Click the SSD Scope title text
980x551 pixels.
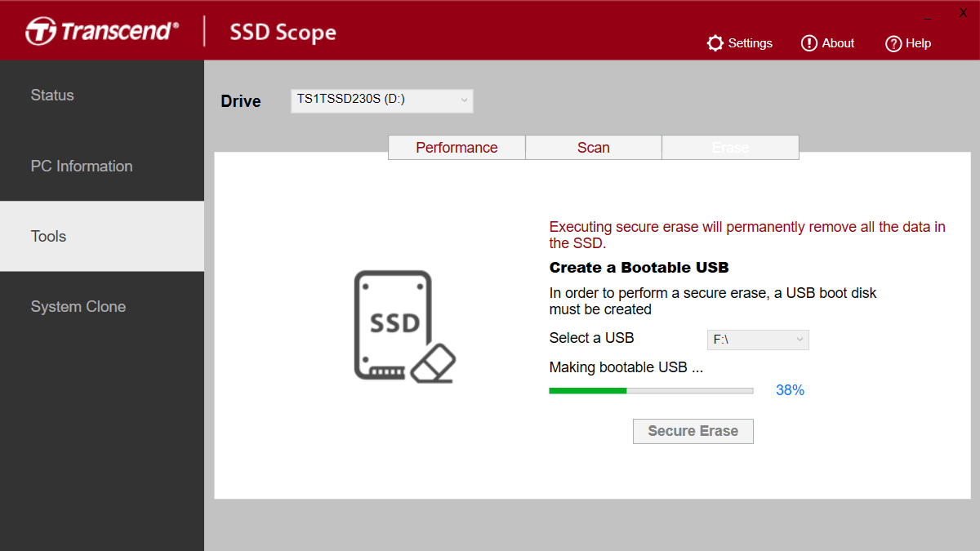pos(283,33)
